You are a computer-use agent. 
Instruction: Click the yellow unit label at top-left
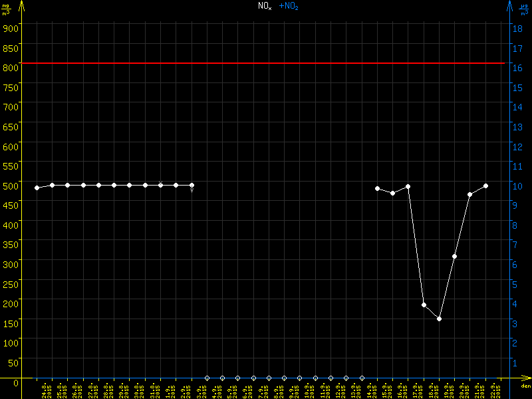5,9
